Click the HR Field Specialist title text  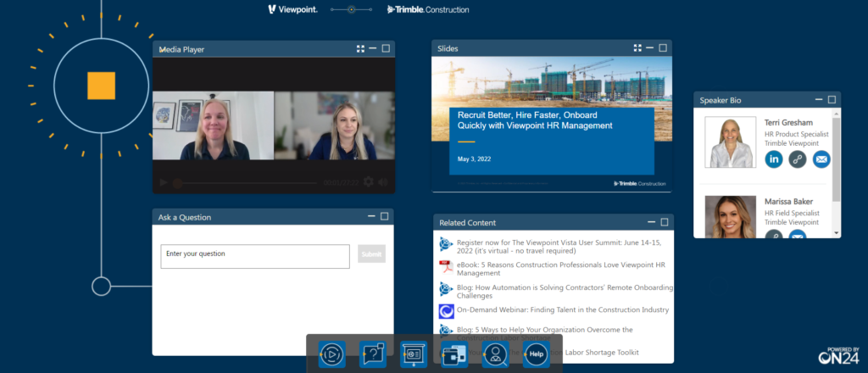point(793,213)
